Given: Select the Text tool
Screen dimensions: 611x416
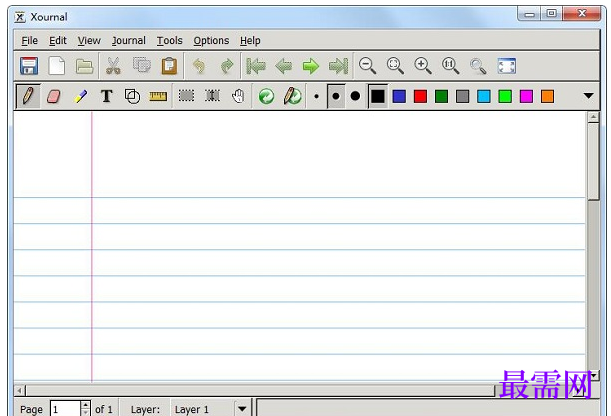Looking at the screenshot, I should (x=106, y=96).
